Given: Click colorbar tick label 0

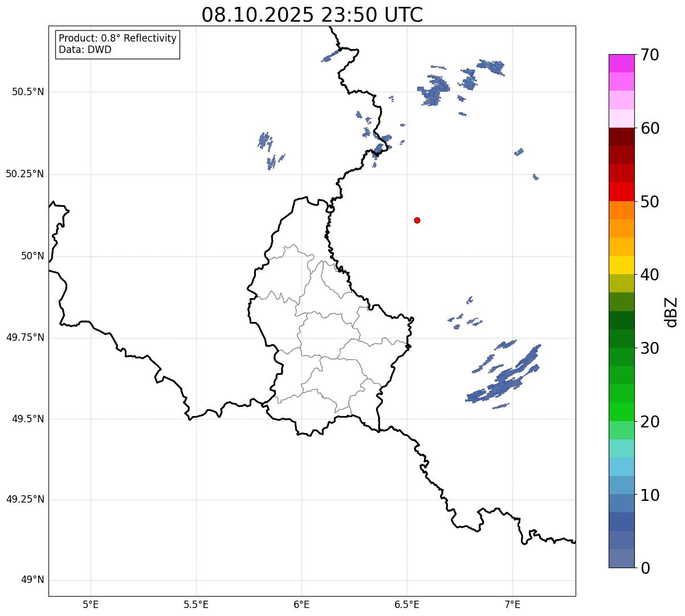Looking at the screenshot, I should (x=645, y=568).
